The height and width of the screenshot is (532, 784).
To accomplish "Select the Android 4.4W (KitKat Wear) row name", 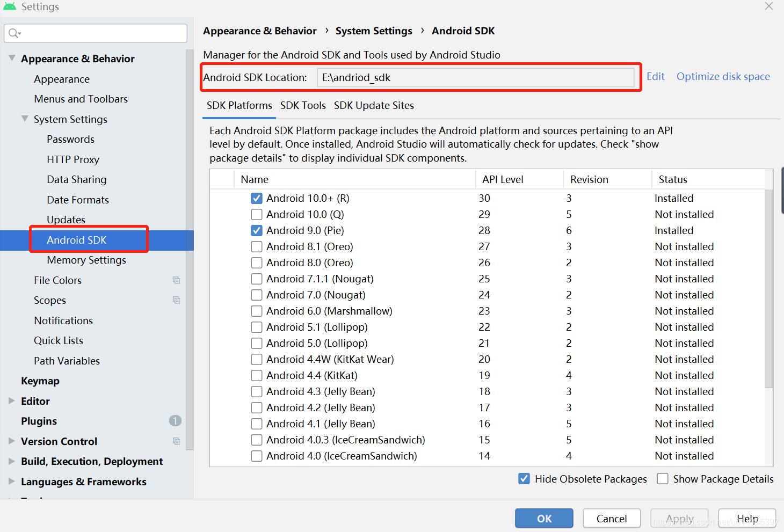I will 330,359.
